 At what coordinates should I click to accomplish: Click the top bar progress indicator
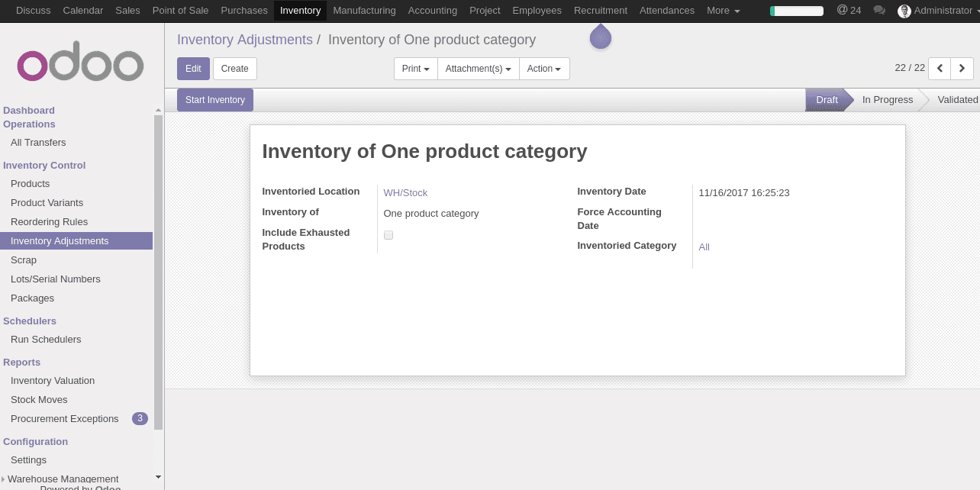797,11
